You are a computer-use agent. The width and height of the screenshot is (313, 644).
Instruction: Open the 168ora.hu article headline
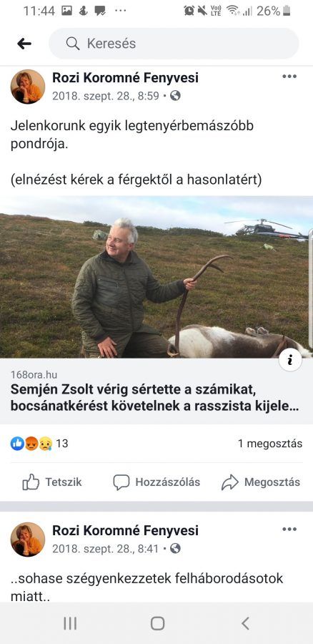[154, 398]
